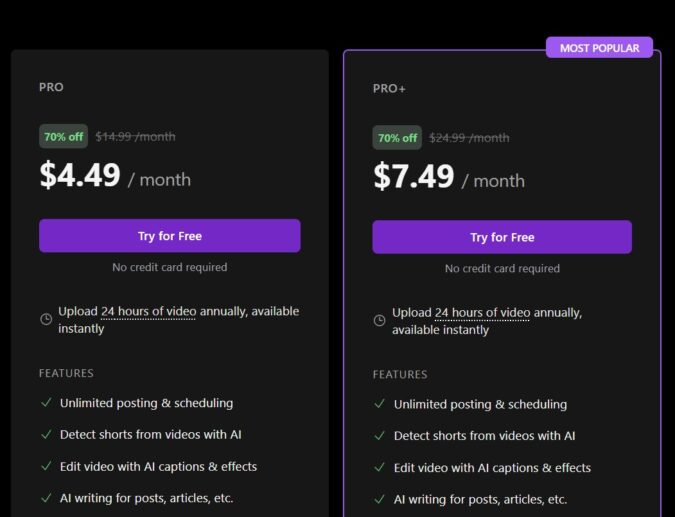Click PRO checkmark beside Edit video with AI captions

click(x=46, y=466)
